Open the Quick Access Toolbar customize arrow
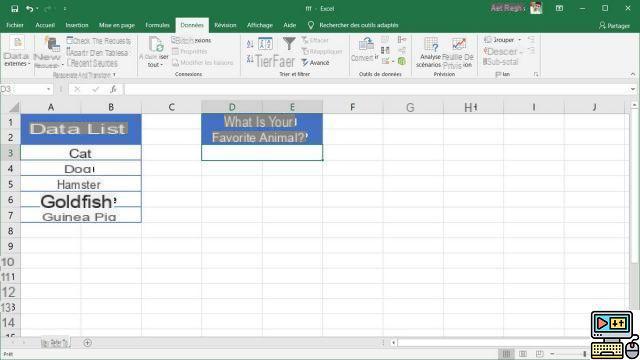Viewport: 640px width, 360px height. pos(64,9)
